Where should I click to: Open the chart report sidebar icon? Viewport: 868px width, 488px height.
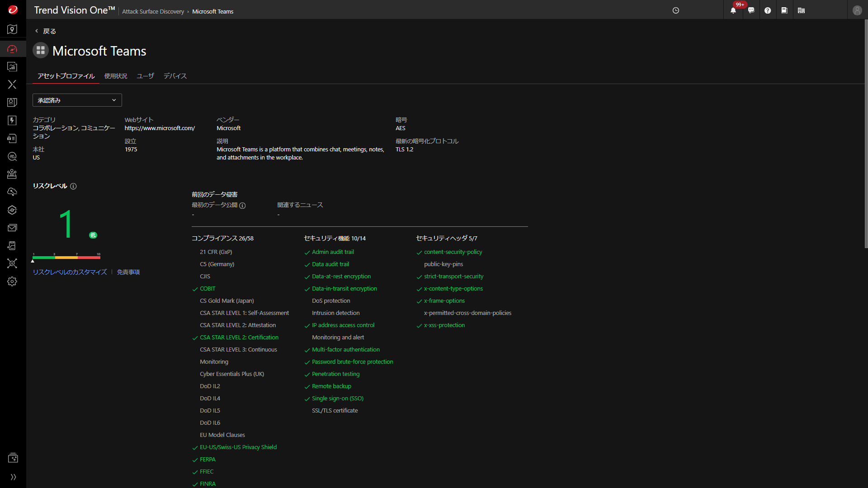(12, 67)
